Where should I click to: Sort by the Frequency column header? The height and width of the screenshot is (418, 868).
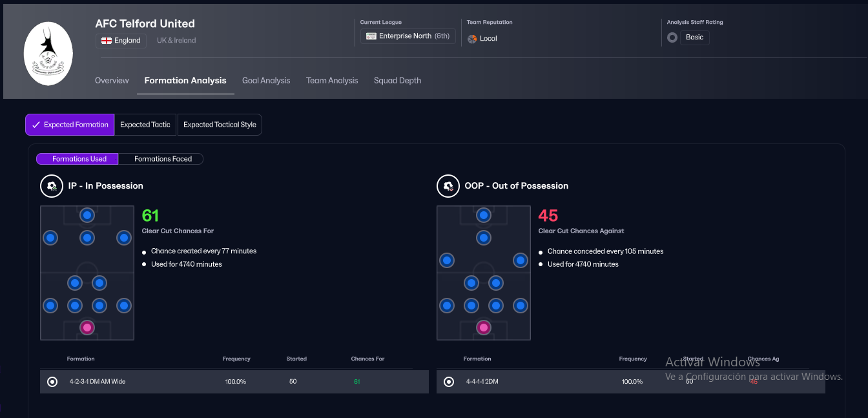click(236, 359)
